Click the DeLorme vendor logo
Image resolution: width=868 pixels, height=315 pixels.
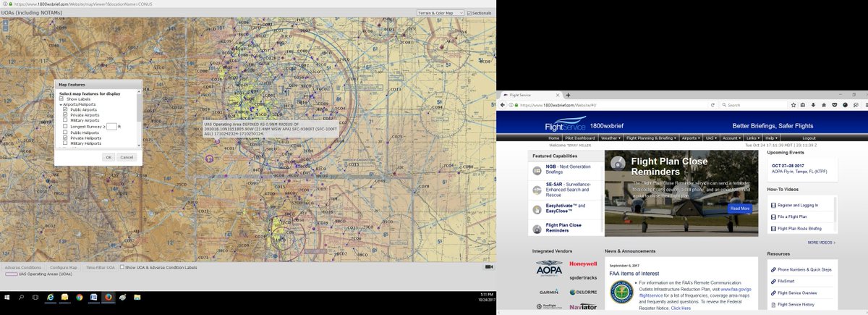point(583,292)
